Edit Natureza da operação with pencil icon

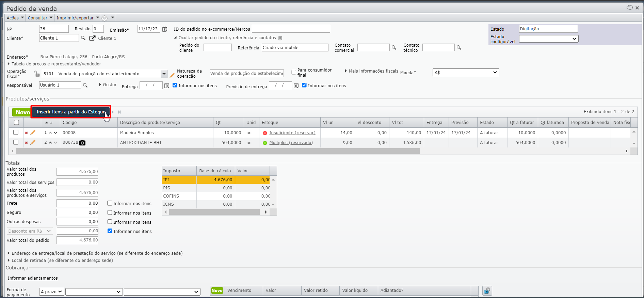coord(172,75)
